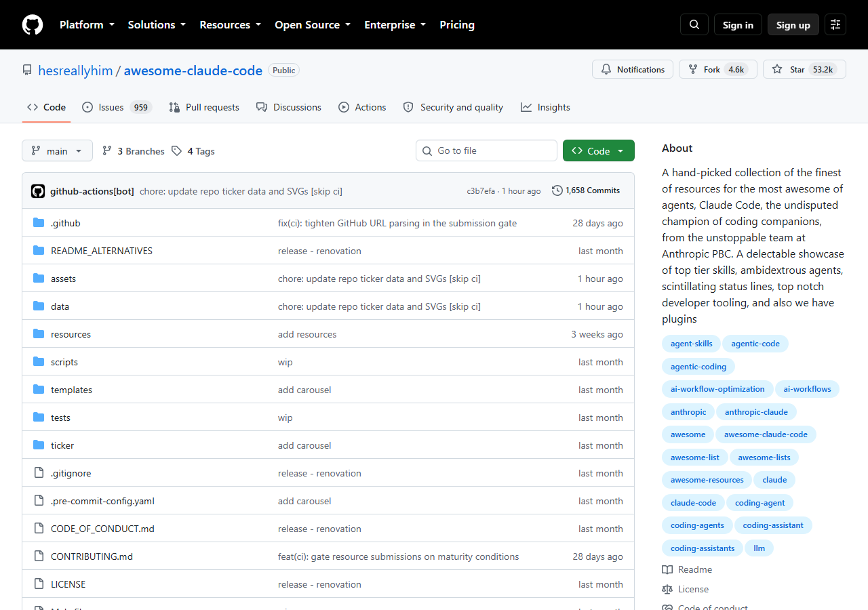Open the Security and quality tab
Image resolution: width=868 pixels, height=610 pixels.
[x=453, y=107]
